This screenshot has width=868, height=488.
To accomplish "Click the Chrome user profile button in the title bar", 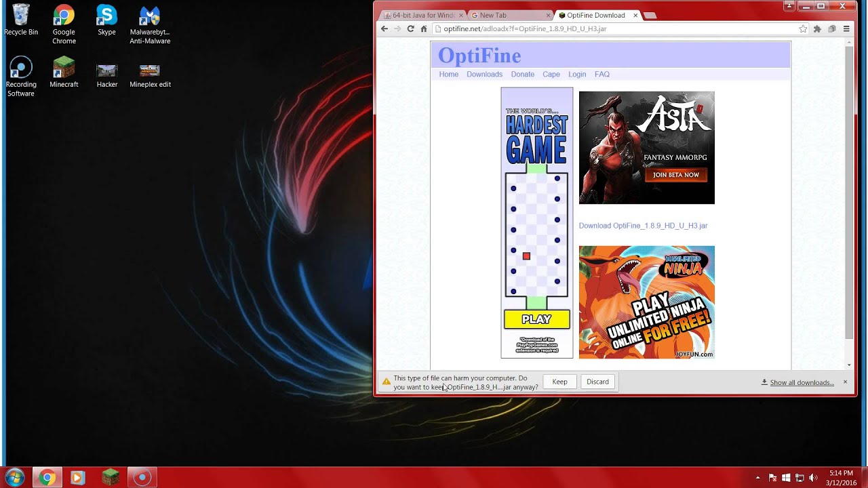I will click(x=789, y=5).
